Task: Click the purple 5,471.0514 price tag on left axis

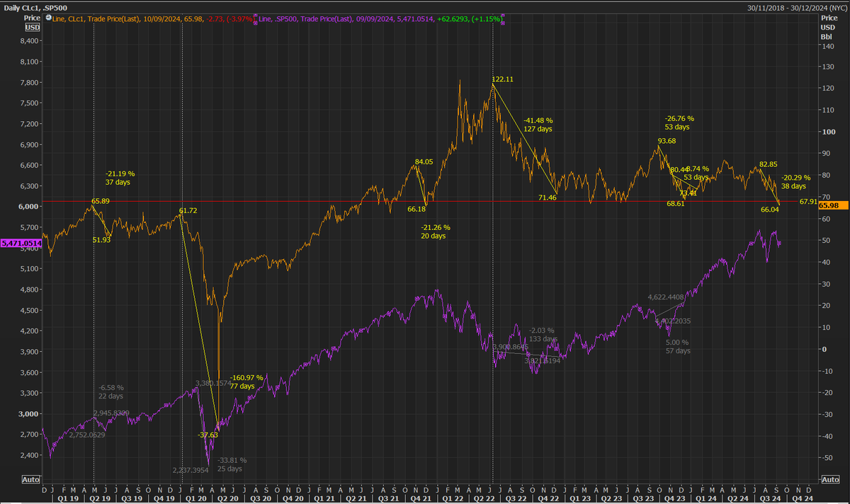Action: (x=21, y=243)
